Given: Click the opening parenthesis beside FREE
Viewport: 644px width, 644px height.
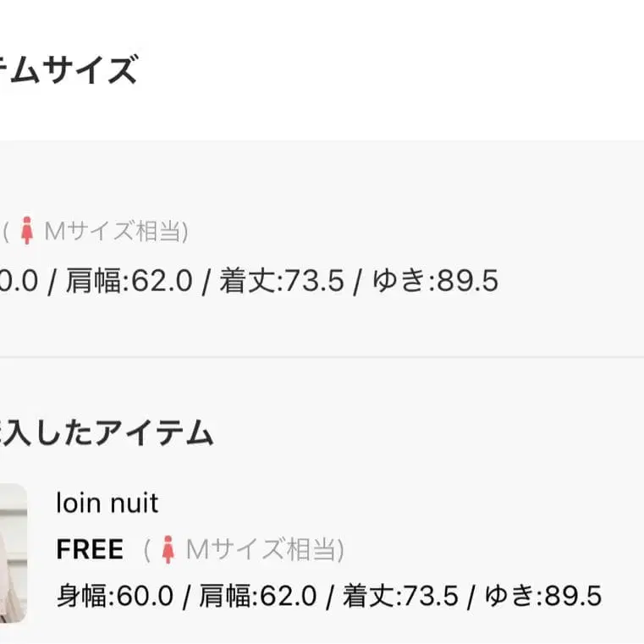Looking at the screenshot, I should tap(147, 550).
